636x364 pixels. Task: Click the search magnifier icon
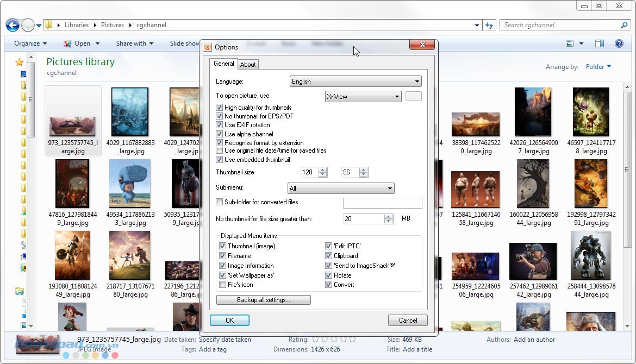[x=624, y=25]
